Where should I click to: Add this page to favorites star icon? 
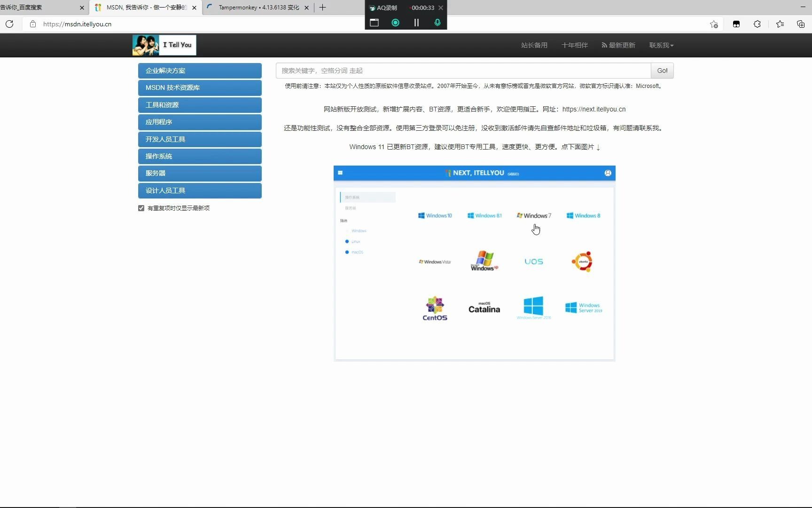[714, 24]
